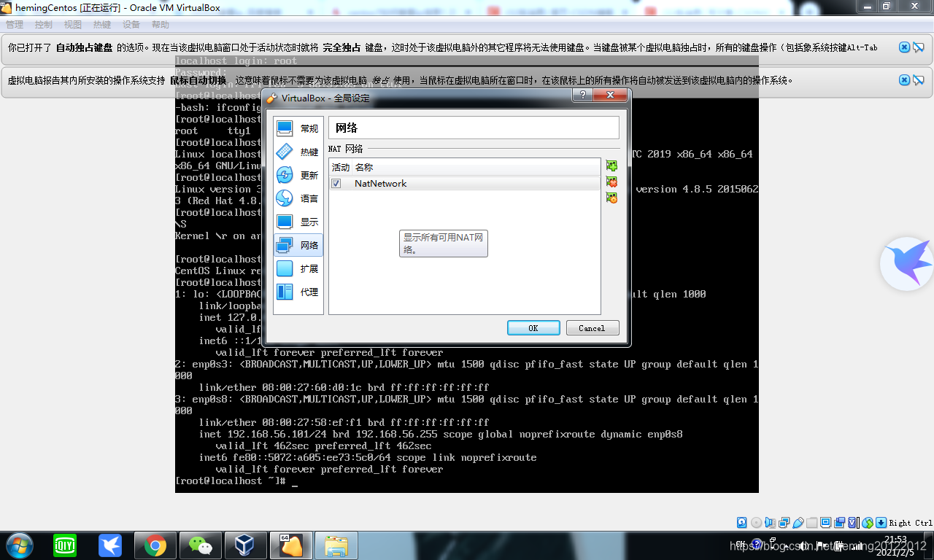The image size is (934, 560).
Task: Open iQIYI from the taskbar
Action: [65, 545]
